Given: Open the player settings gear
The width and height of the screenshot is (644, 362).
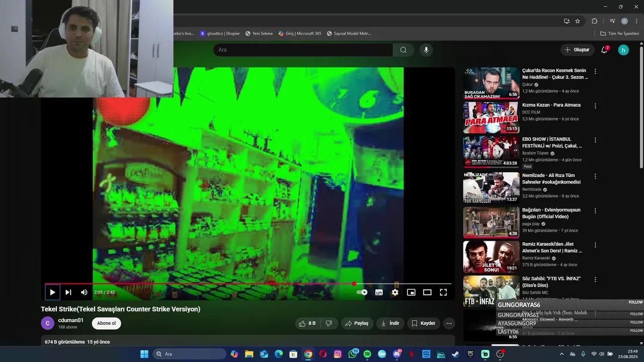Looking at the screenshot, I should tap(395, 292).
